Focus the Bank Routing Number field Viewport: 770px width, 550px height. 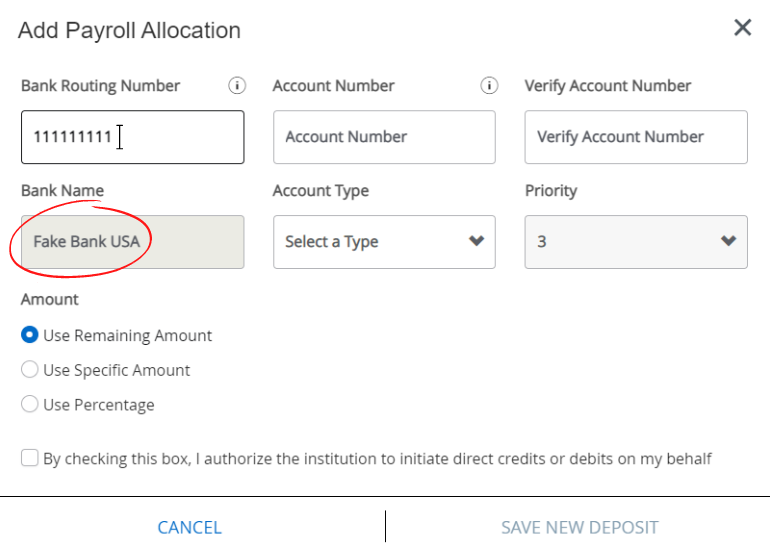click(x=133, y=137)
